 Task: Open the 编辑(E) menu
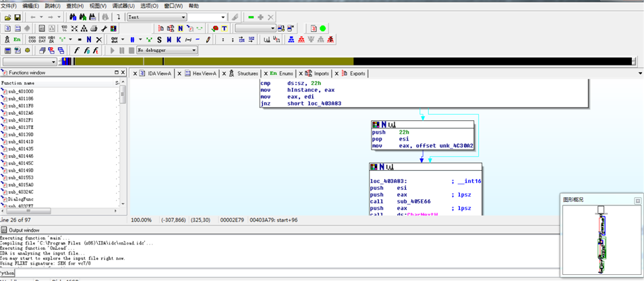tap(31, 6)
